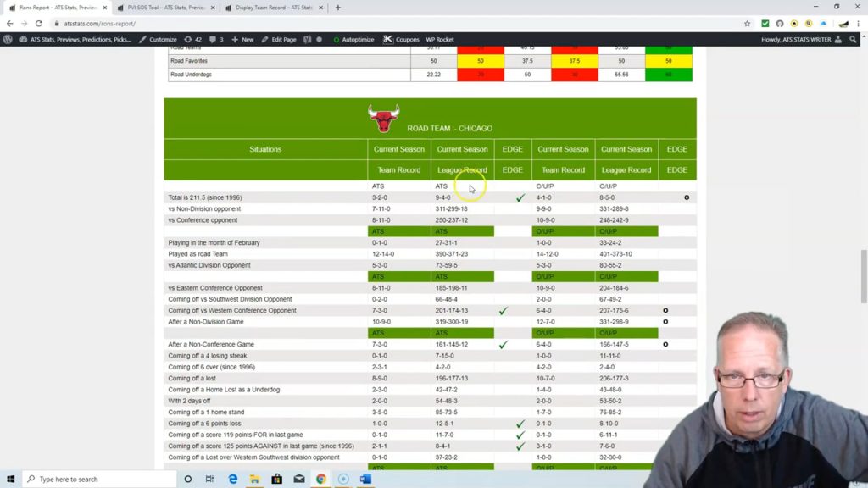Screen dimensions: 868x488
Task: Open the WP Rocket admin bar menu
Action: [x=440, y=39]
